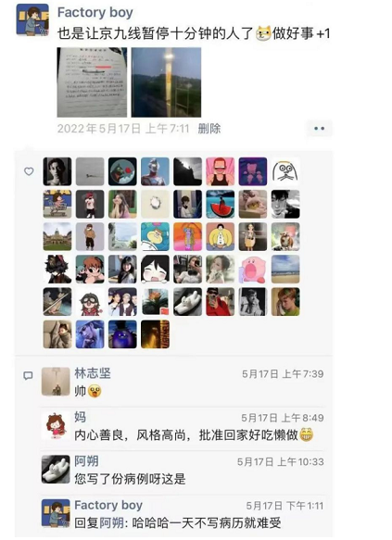Open 妈's cartoon avatar in comments
Screen dimensions: 392x540
(x=56, y=425)
